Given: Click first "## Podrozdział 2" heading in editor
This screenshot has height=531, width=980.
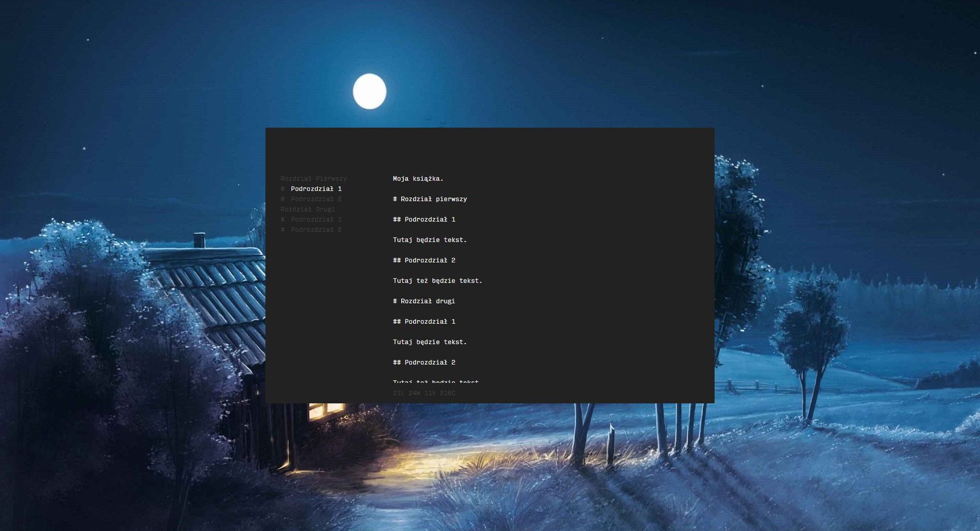Looking at the screenshot, I should click(x=424, y=261).
